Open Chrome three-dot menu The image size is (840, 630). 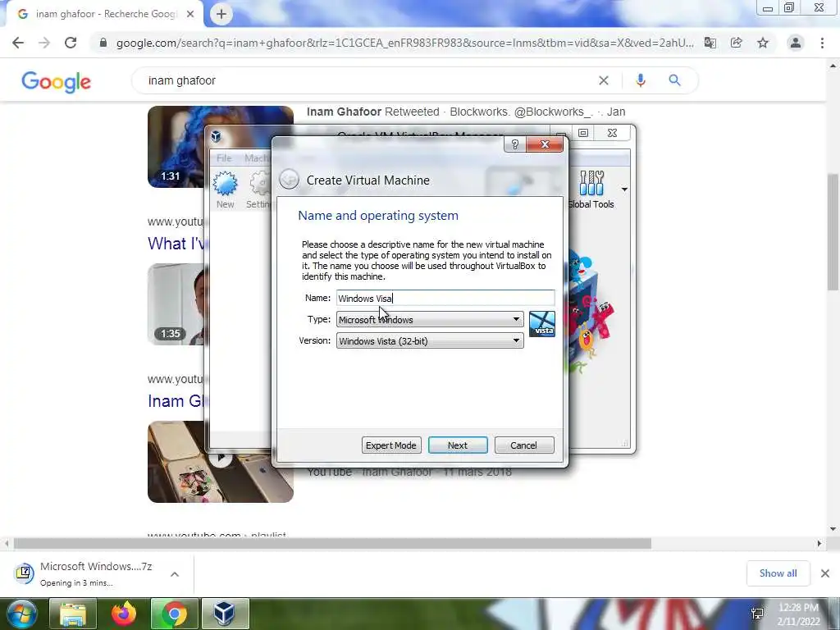click(822, 43)
